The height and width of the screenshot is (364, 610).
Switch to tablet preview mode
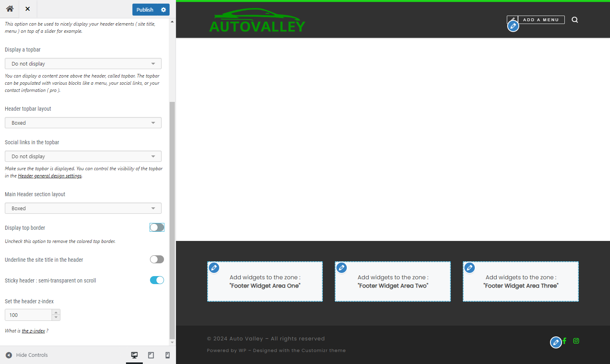point(151,355)
